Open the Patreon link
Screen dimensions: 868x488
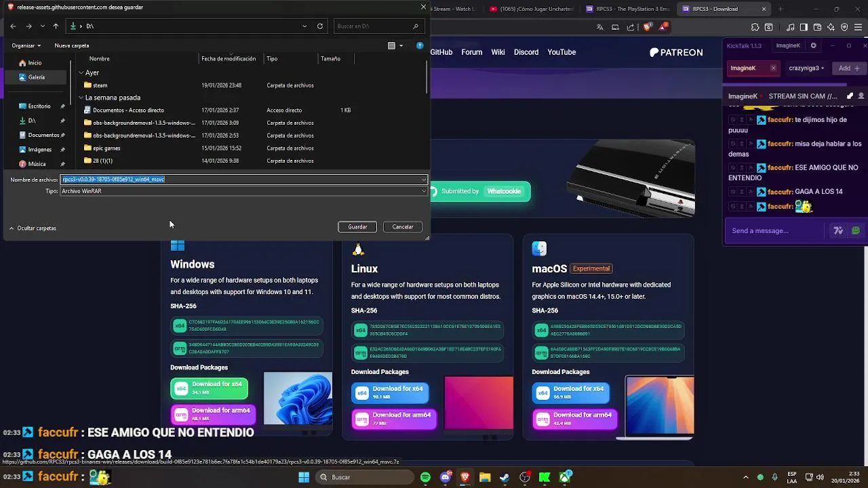tap(676, 52)
